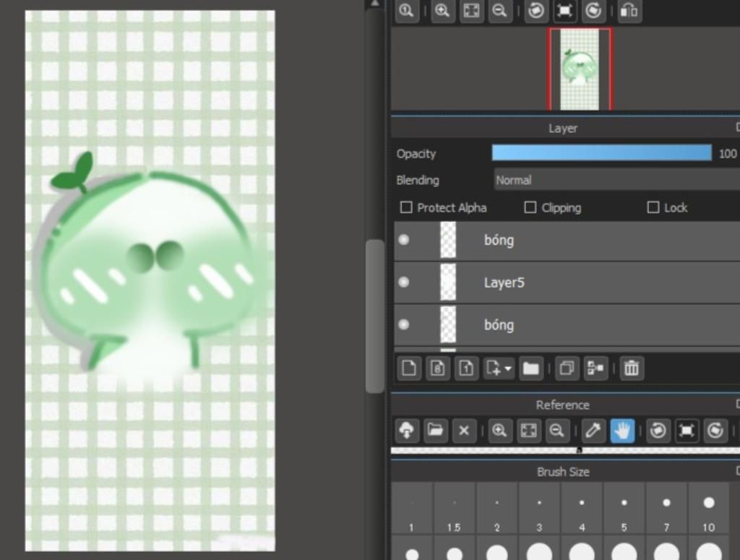Enable the layer Lock checkbox
740x560 pixels.
(x=653, y=207)
